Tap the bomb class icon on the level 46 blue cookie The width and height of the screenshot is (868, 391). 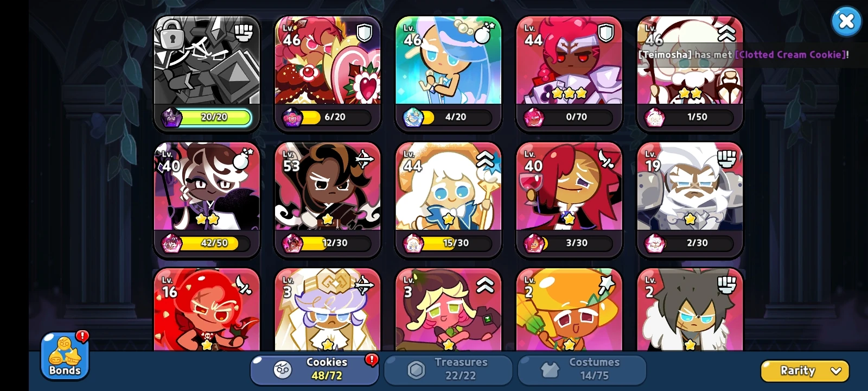tap(484, 33)
